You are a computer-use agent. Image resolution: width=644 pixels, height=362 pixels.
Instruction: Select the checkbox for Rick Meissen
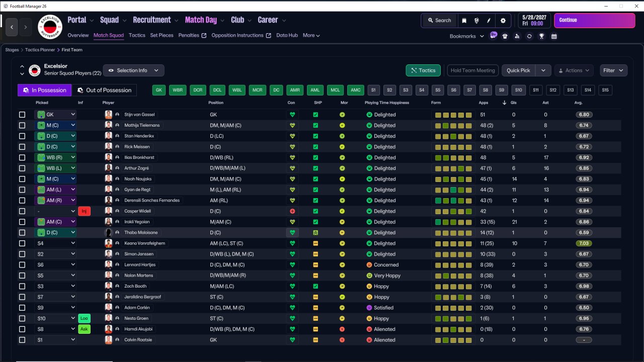pyautogui.click(x=22, y=147)
